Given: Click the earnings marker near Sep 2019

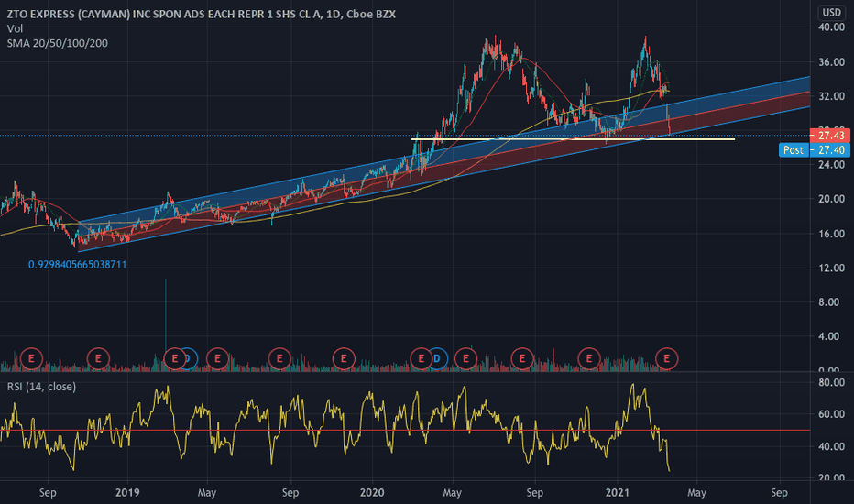Looking at the screenshot, I should pos(279,358).
